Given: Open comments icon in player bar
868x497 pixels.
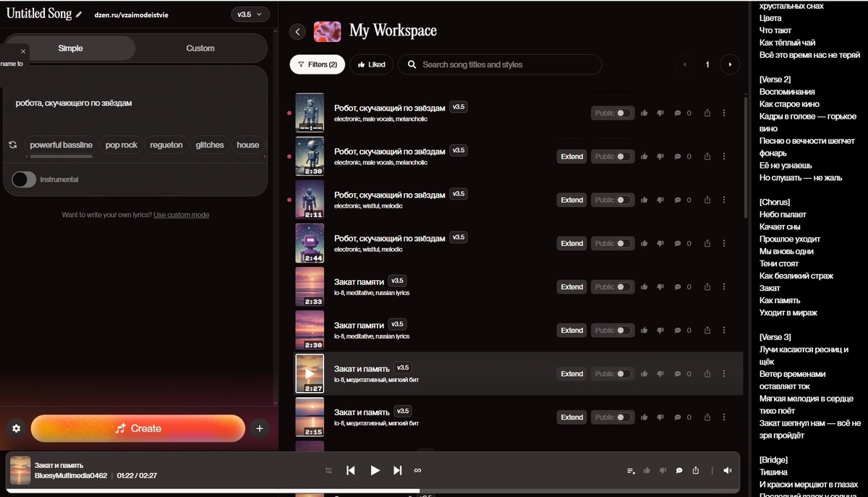Looking at the screenshot, I should pos(679,470).
